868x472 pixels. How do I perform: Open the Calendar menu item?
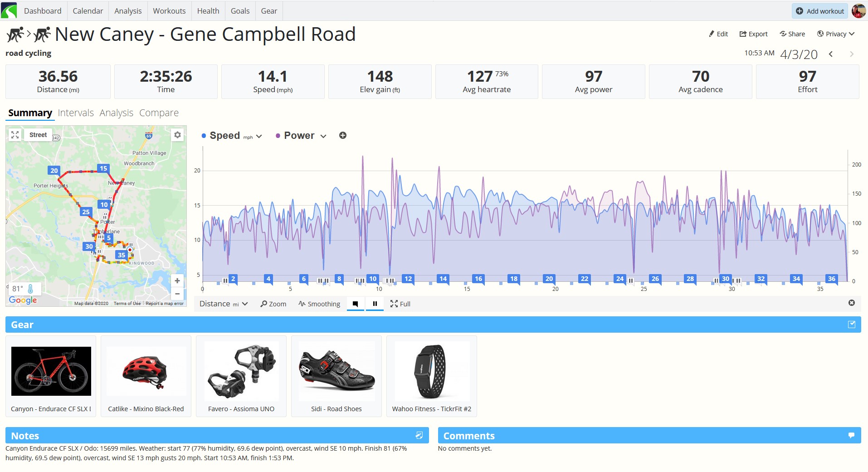pyautogui.click(x=88, y=11)
